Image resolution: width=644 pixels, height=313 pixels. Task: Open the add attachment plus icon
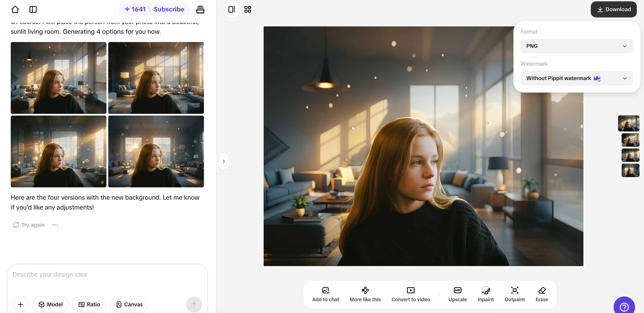coord(21,304)
